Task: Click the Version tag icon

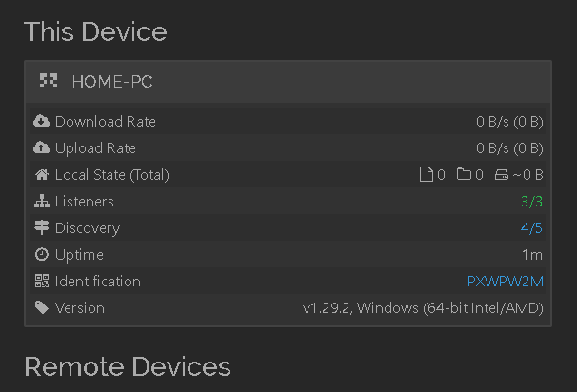Action: coord(42,307)
